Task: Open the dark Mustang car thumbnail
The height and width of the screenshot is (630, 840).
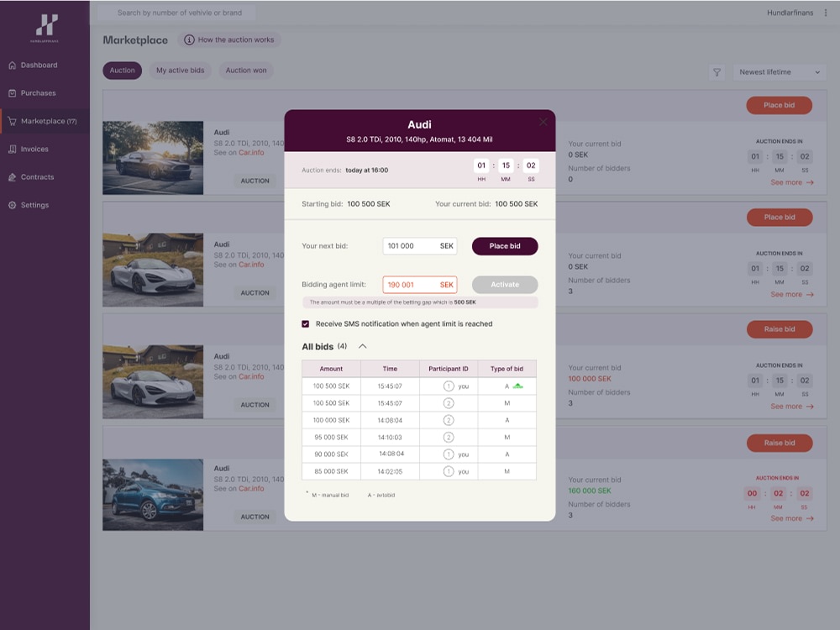Action: click(153, 158)
